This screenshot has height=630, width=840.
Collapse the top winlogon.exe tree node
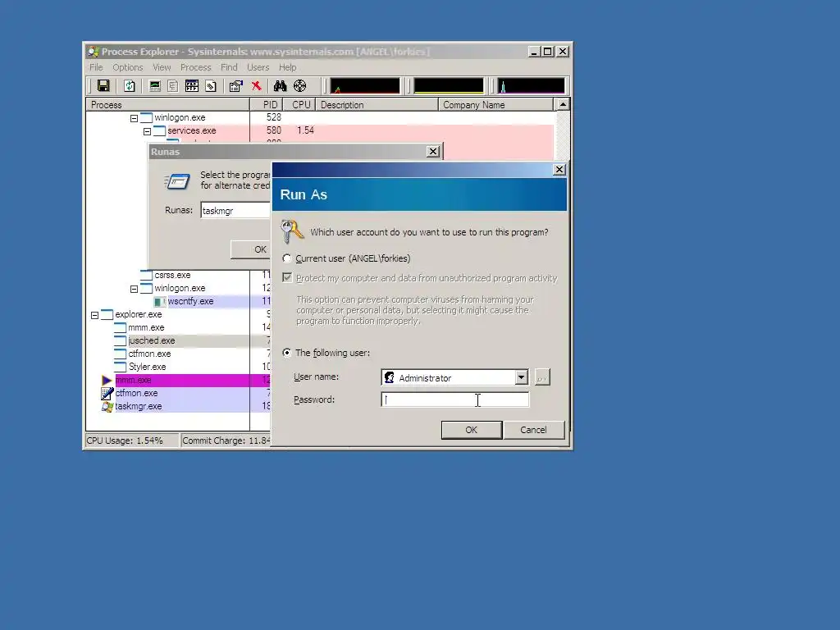[134, 118]
